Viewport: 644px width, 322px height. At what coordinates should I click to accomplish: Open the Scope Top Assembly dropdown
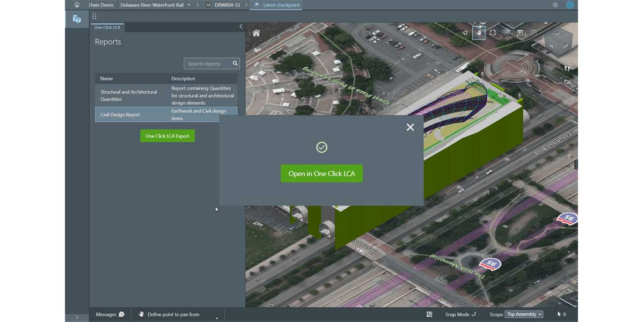524,314
